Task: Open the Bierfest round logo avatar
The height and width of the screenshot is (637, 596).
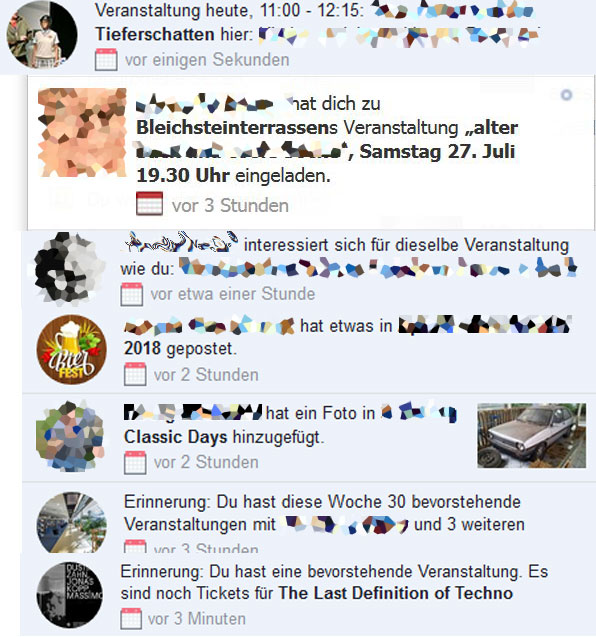Action: (x=72, y=350)
